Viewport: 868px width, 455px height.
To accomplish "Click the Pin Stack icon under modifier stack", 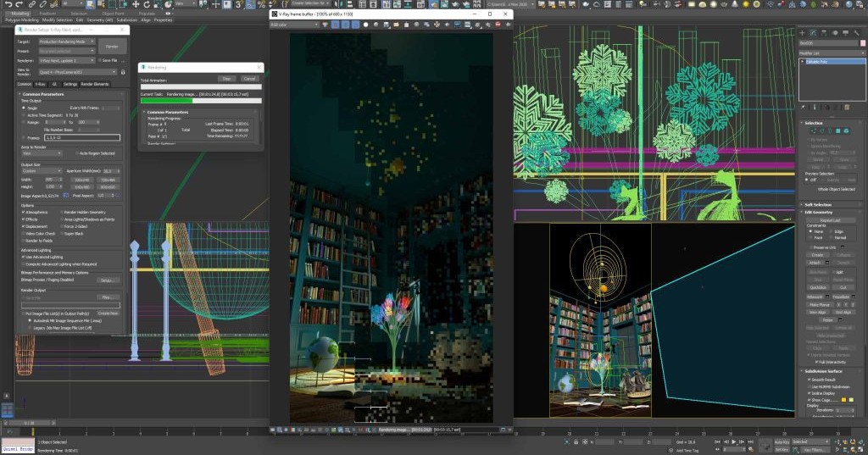I will pyautogui.click(x=804, y=107).
